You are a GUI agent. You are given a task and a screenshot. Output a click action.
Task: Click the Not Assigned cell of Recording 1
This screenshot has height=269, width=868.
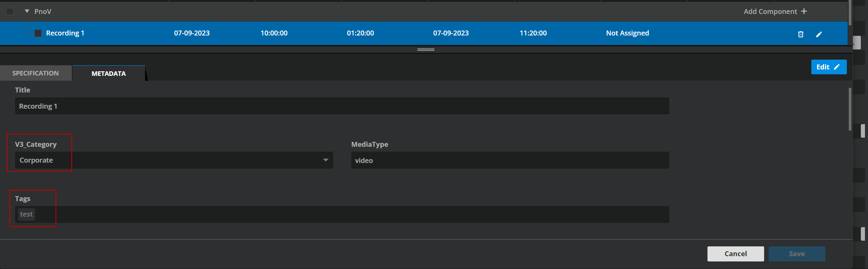[627, 33]
